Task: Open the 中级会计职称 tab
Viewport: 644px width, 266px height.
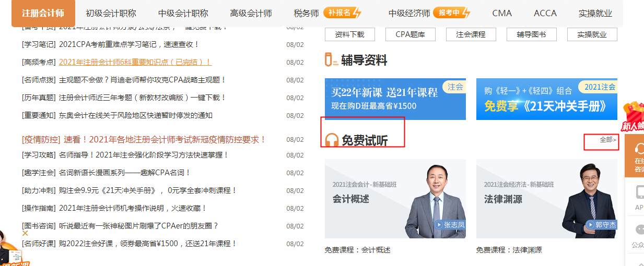Action: click(x=183, y=13)
